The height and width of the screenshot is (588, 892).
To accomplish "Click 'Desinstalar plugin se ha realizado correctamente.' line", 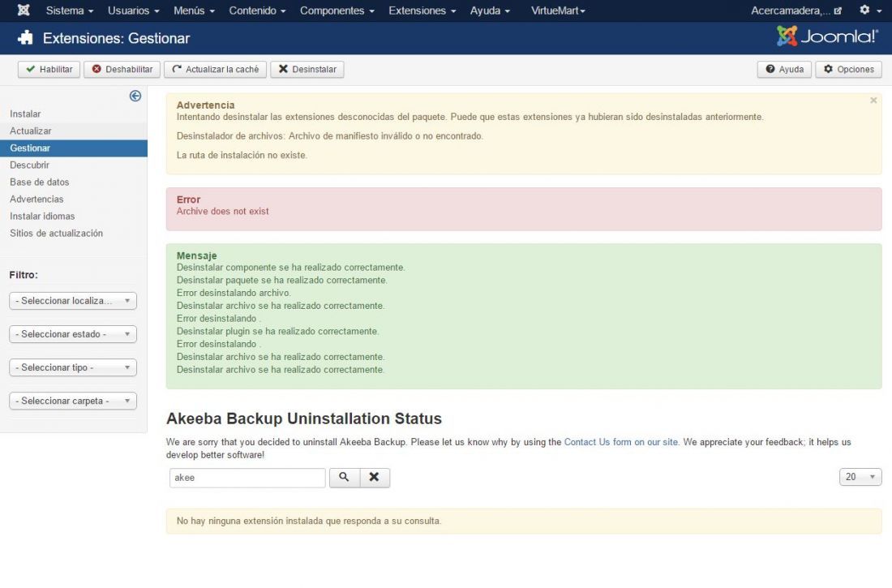I will [277, 331].
